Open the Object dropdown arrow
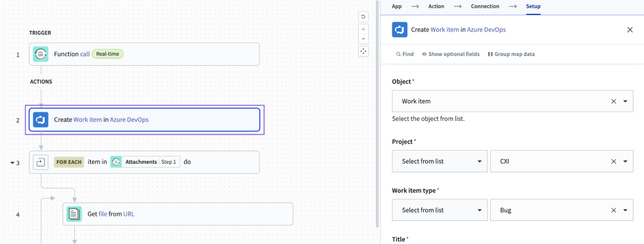The height and width of the screenshot is (244, 644). (625, 101)
